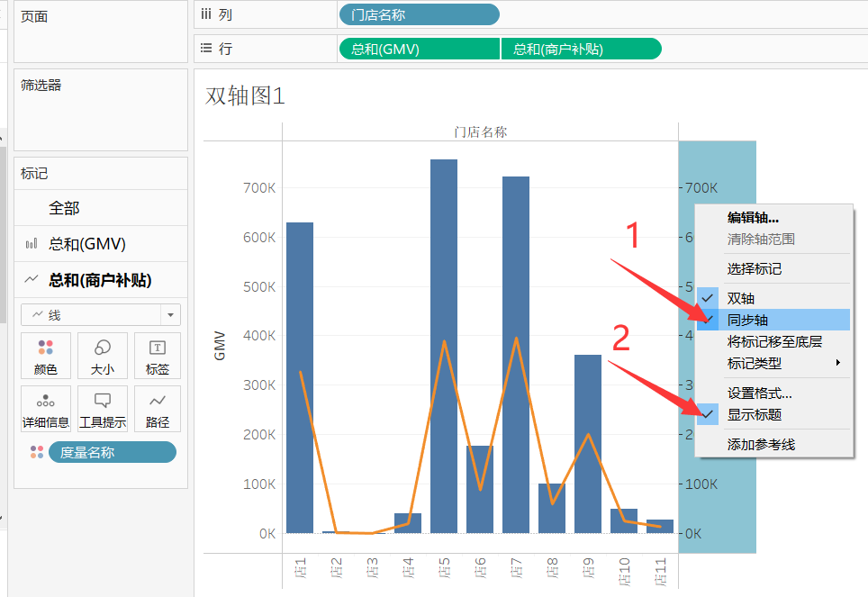Select 总和(GMV) section in marks card
This screenshot has height=597, width=868.
(x=101, y=244)
